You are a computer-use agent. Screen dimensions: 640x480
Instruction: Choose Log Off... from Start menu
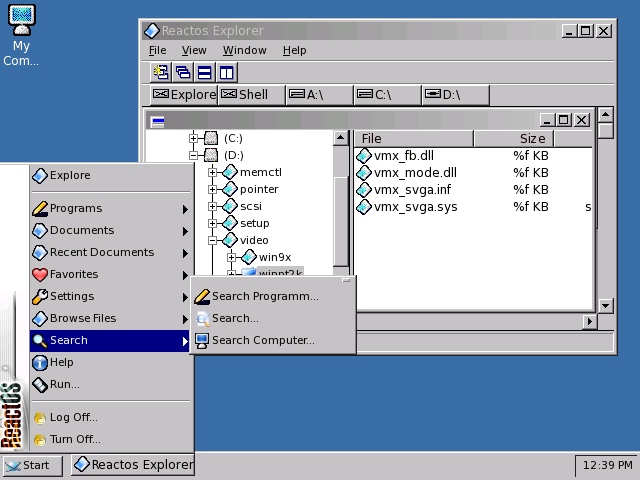coord(110,418)
